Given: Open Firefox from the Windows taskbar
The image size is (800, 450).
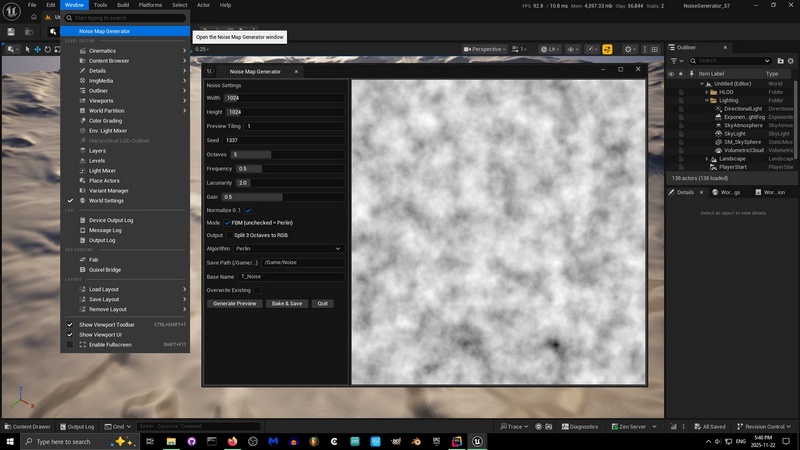Looking at the screenshot, I should coord(233,441).
